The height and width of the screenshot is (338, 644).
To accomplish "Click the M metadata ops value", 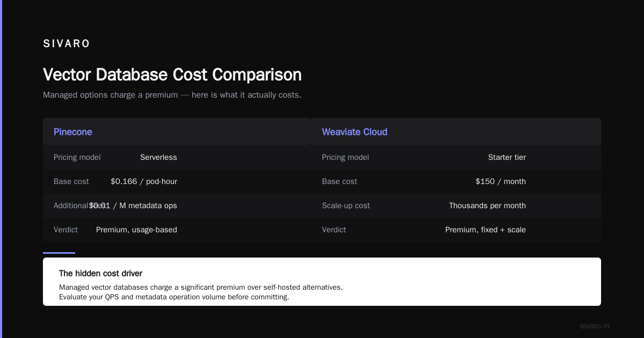I will pos(133,205).
